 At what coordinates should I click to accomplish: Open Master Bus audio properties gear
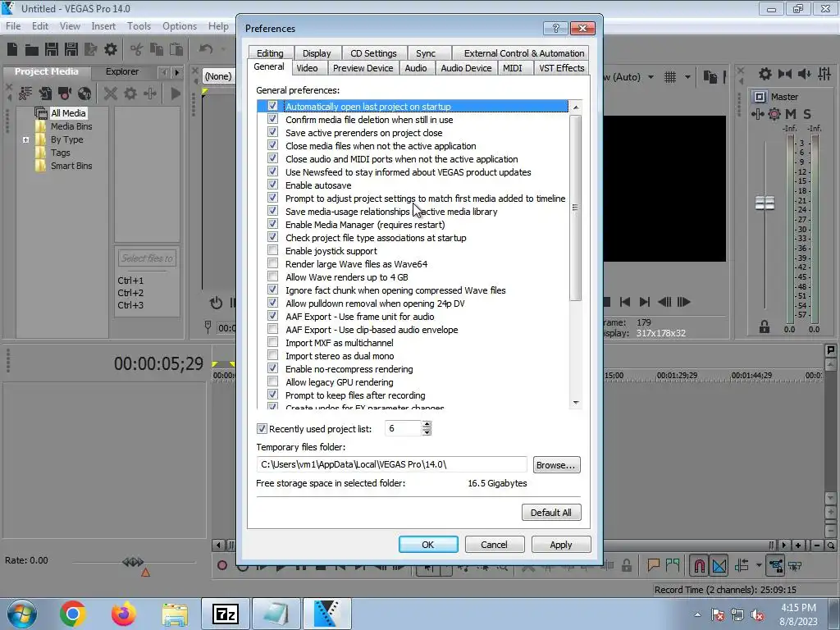(x=765, y=74)
